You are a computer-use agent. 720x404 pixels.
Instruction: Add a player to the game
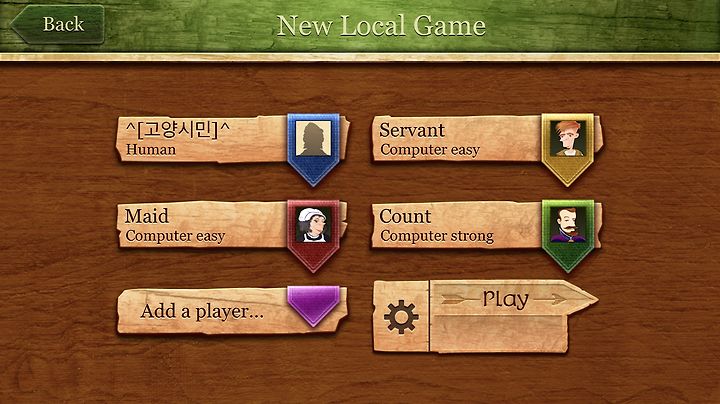coord(202,311)
